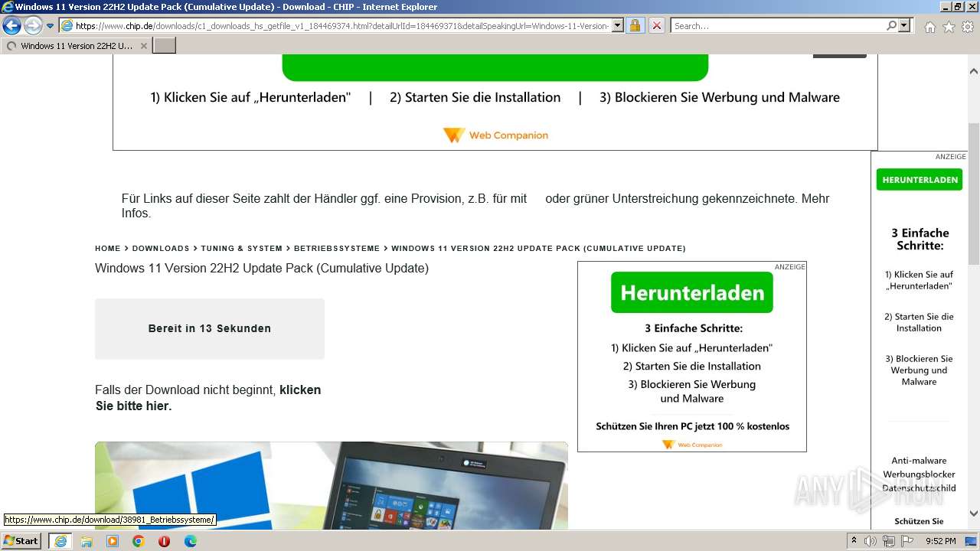Click the 'Bereit in 13 Sekunden' button
The image size is (980, 551).
(x=210, y=329)
